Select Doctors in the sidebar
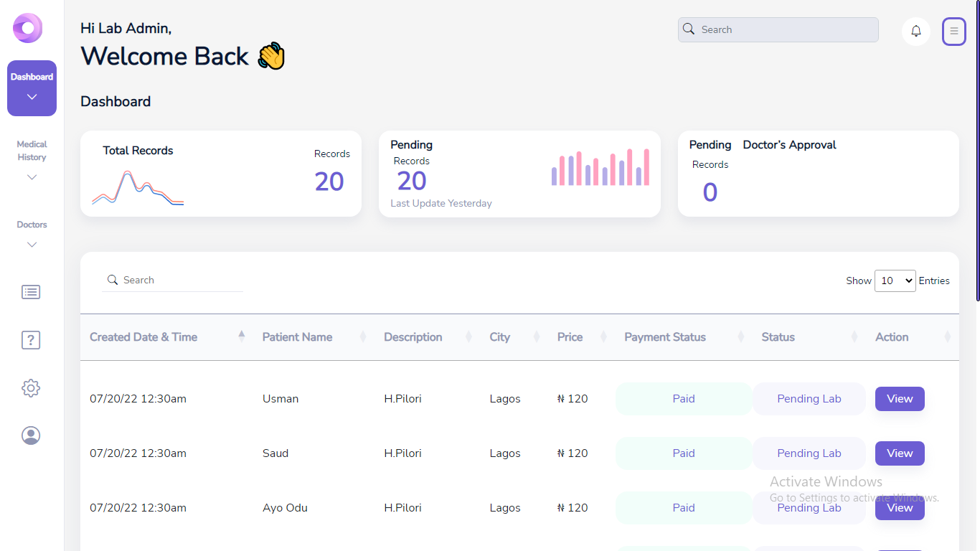Viewport: 980px width, 551px height. click(32, 225)
